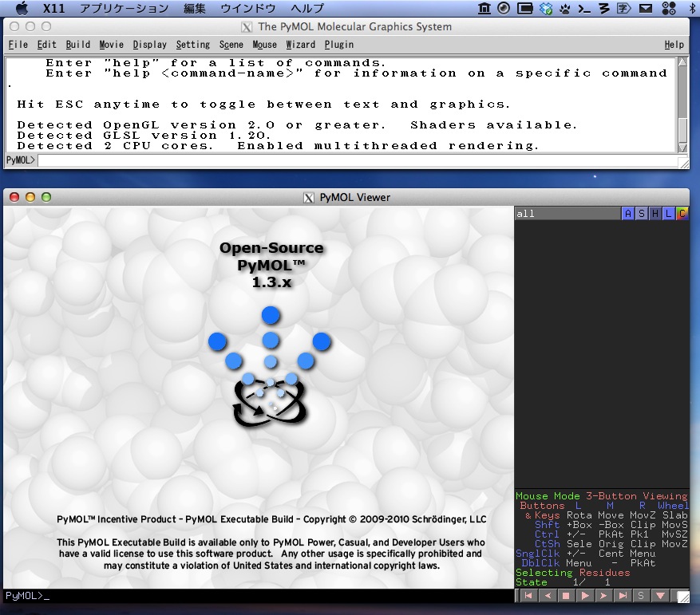Close the PyMOL Viewer window
Viewport: 700px width, 615px height.
pyautogui.click(x=14, y=197)
